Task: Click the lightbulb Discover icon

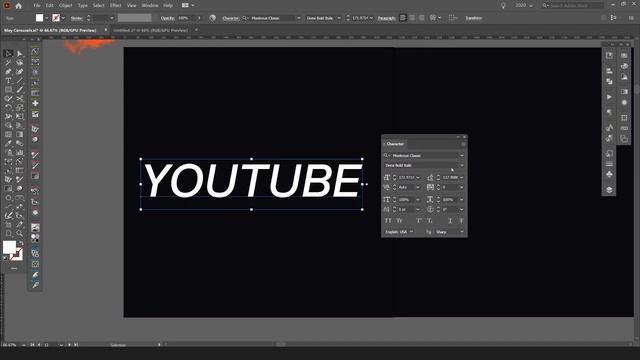Action: click(x=503, y=6)
